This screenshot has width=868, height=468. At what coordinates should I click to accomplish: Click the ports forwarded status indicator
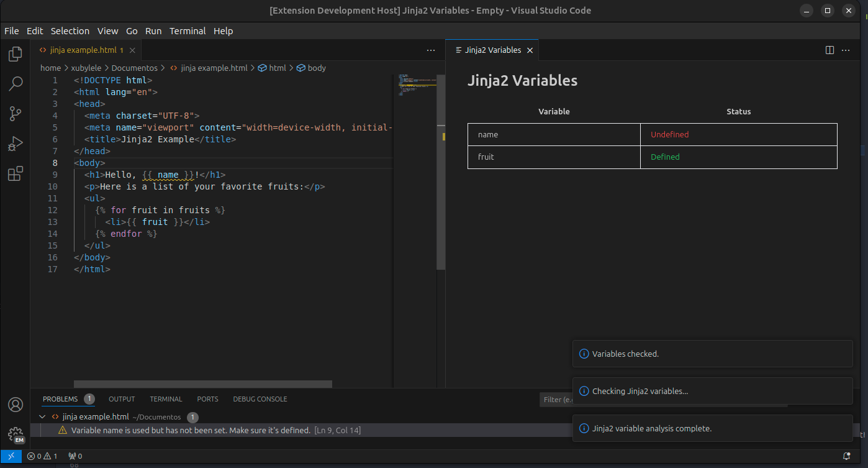coord(75,456)
